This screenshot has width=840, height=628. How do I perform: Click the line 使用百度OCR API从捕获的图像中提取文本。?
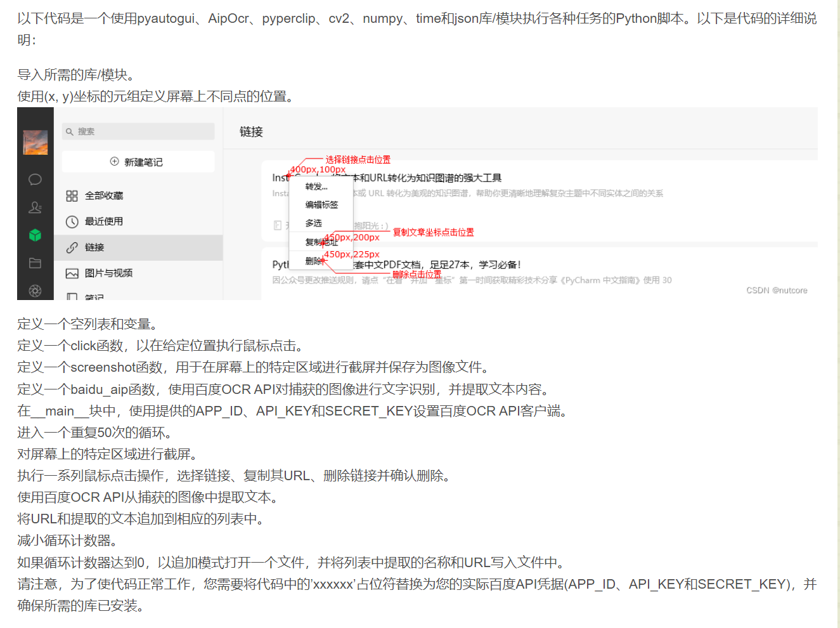tap(149, 497)
